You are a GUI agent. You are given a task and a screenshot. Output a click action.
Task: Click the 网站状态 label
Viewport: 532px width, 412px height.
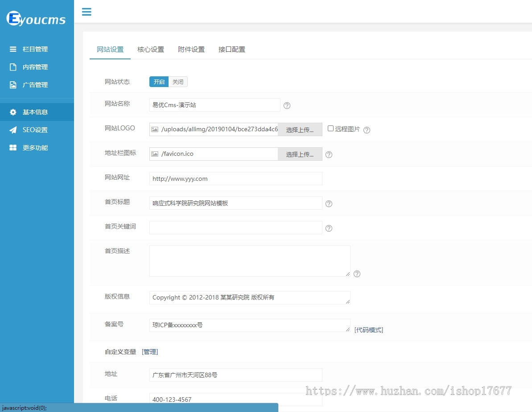(117, 82)
